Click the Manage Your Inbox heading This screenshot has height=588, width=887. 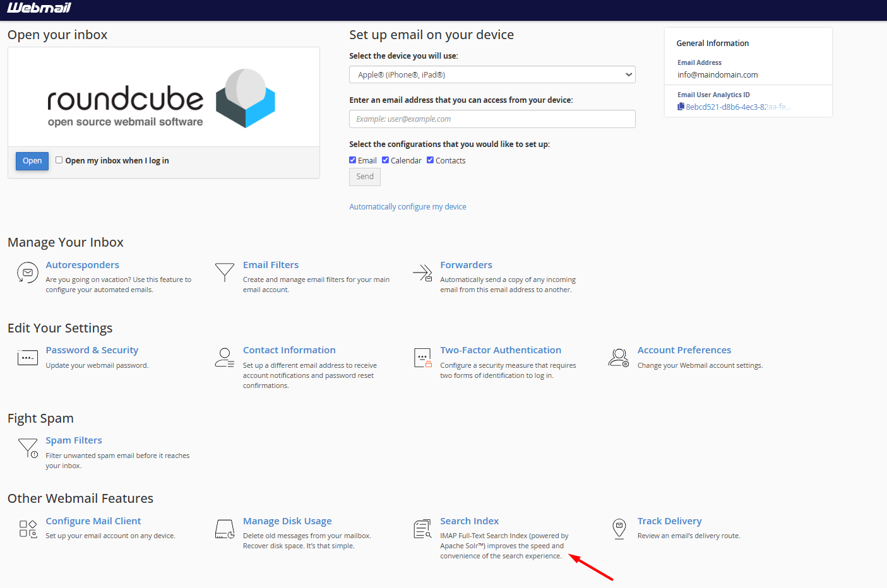click(x=66, y=242)
